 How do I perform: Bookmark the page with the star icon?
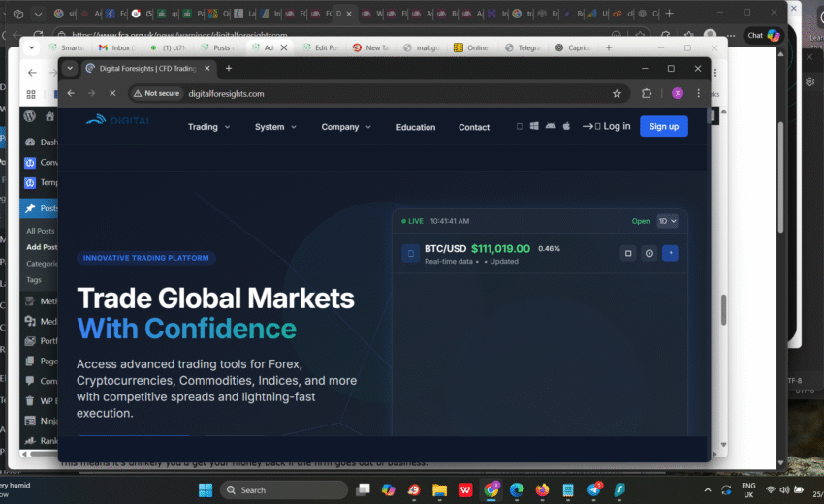617,94
